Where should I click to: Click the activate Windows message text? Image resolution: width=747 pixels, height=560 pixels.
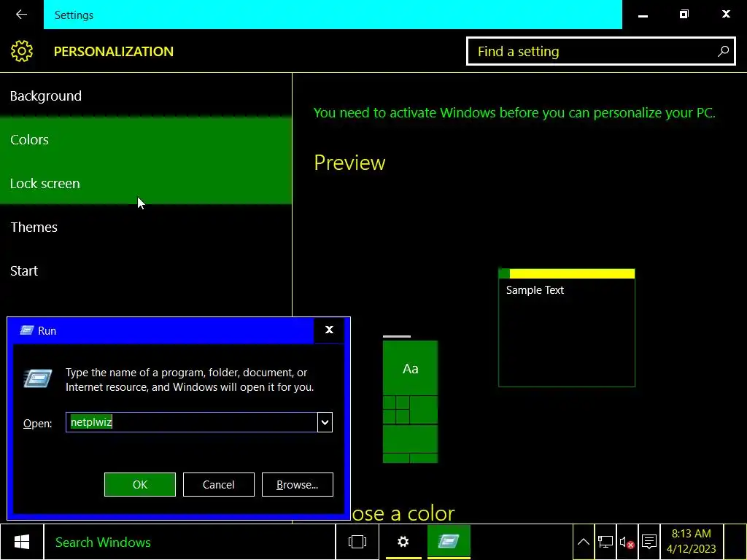pyautogui.click(x=514, y=113)
